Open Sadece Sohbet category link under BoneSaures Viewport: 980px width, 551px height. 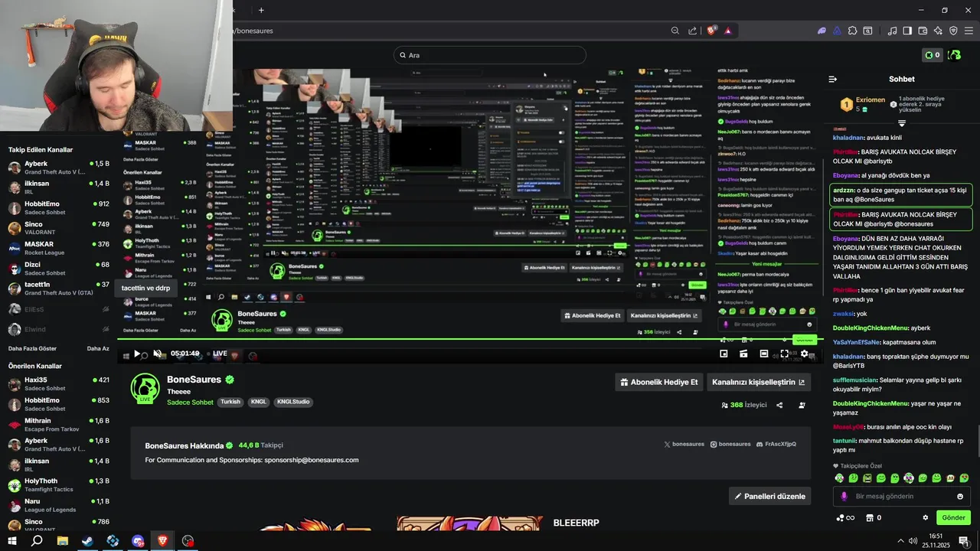pyautogui.click(x=190, y=403)
